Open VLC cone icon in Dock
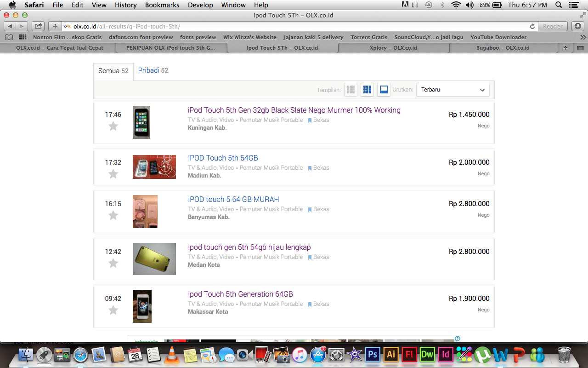Image resolution: width=588 pixels, height=368 pixels. [x=172, y=355]
